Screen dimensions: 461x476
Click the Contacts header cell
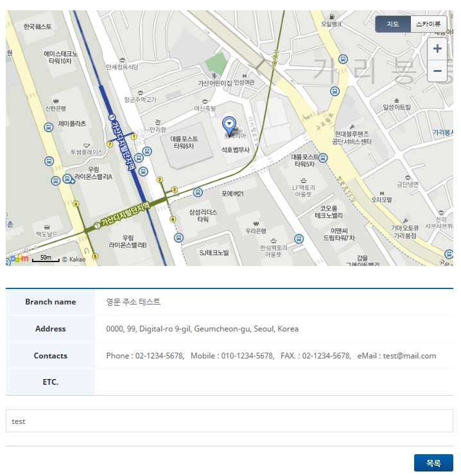(x=50, y=356)
